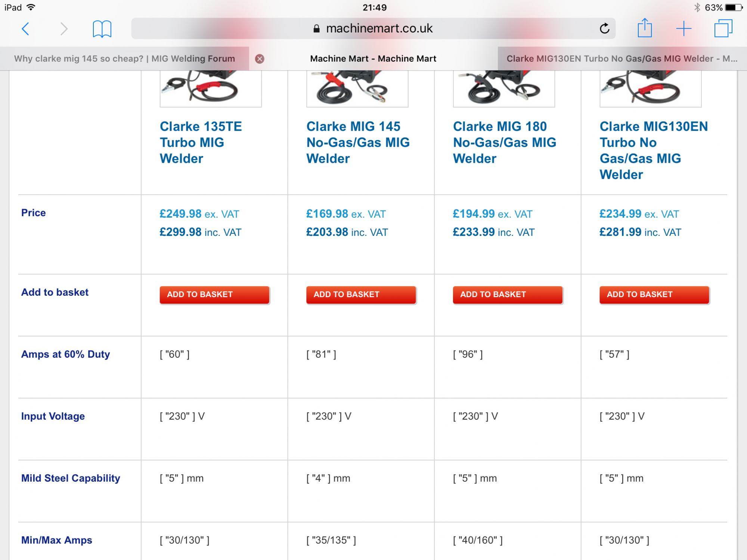Image resolution: width=747 pixels, height=560 pixels.
Task: Click the machinemart.co.uk address bar
Action: pos(373,28)
